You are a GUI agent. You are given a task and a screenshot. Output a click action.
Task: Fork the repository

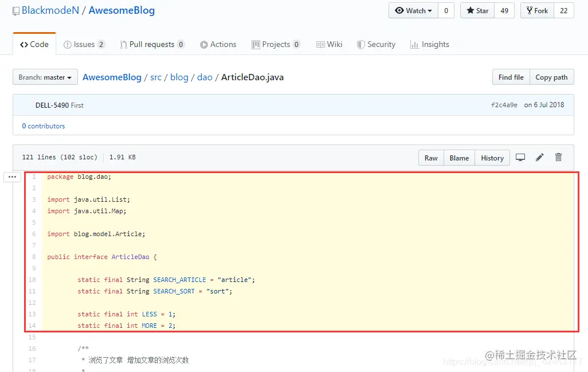tap(537, 10)
